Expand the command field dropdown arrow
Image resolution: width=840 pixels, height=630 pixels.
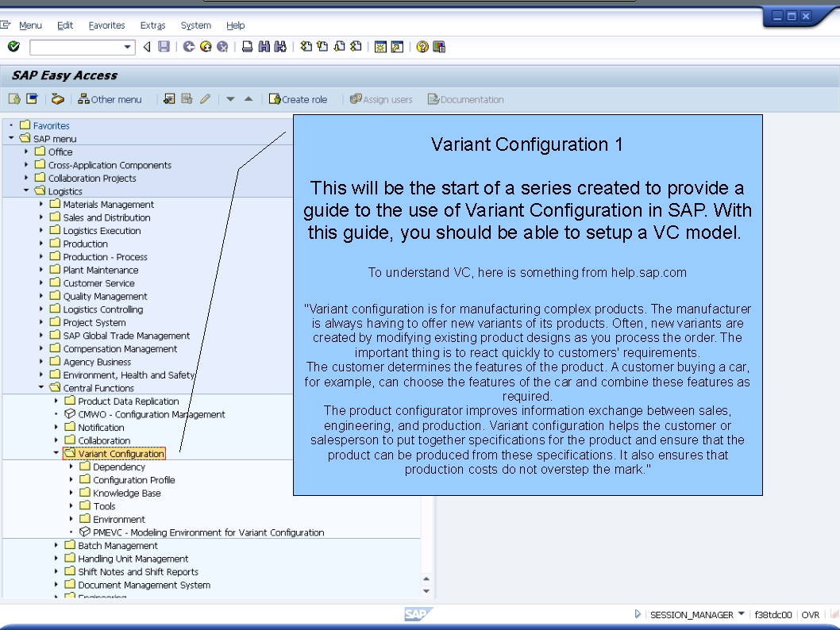coord(126,46)
